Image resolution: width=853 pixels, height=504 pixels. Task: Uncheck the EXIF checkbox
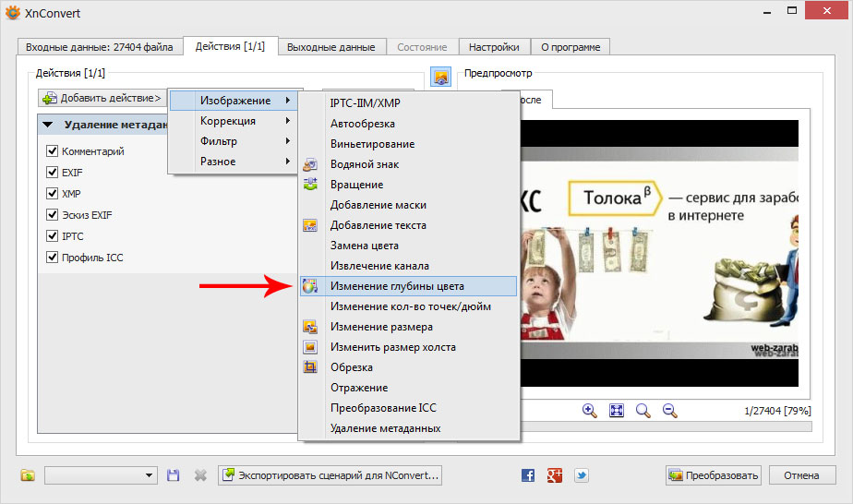[x=53, y=172]
